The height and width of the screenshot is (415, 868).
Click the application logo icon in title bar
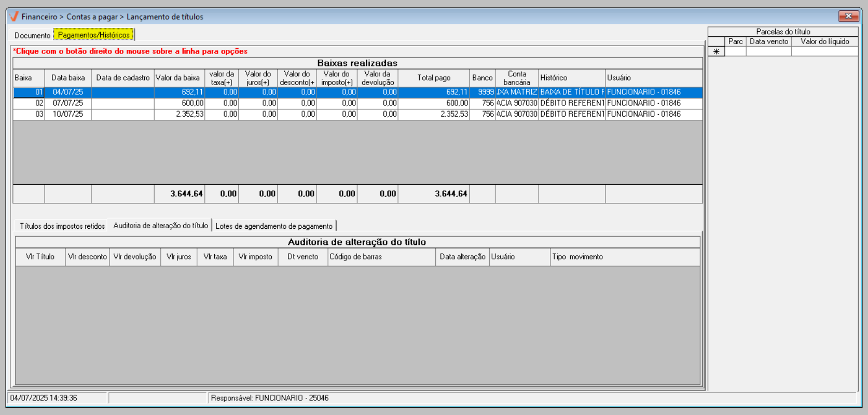[x=14, y=17]
